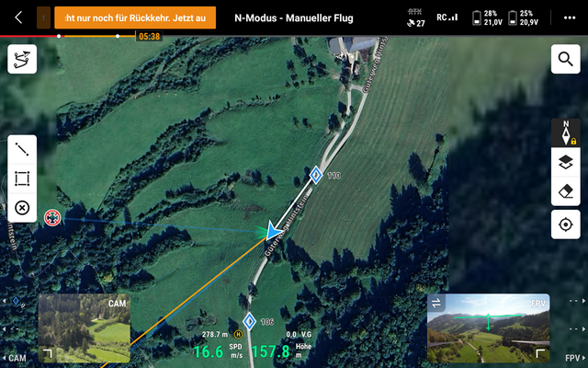Tap the back arrow in top bar
This screenshot has height=368, width=588.
17,17
